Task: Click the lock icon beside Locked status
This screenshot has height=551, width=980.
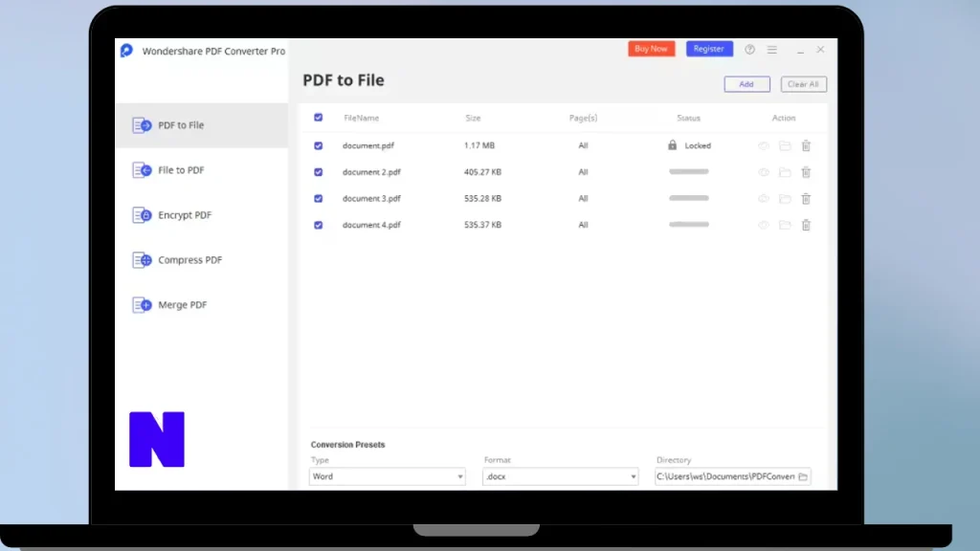Action: (x=672, y=145)
